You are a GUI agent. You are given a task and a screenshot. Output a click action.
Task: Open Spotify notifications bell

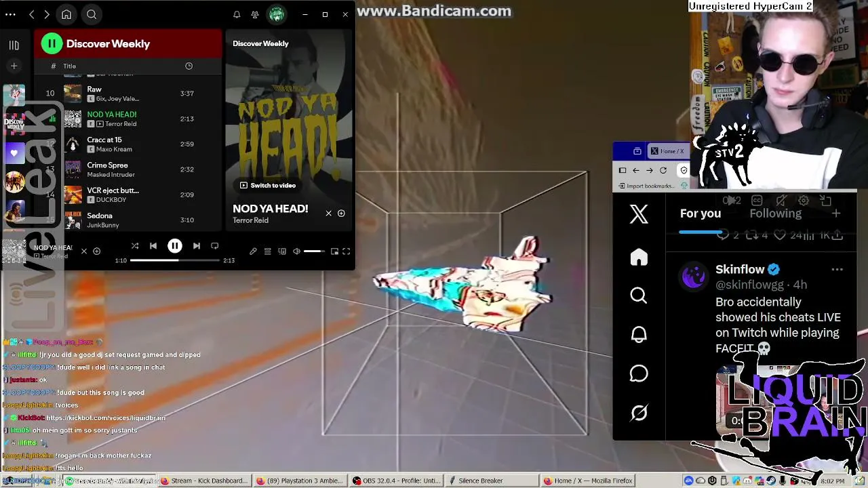coord(237,14)
